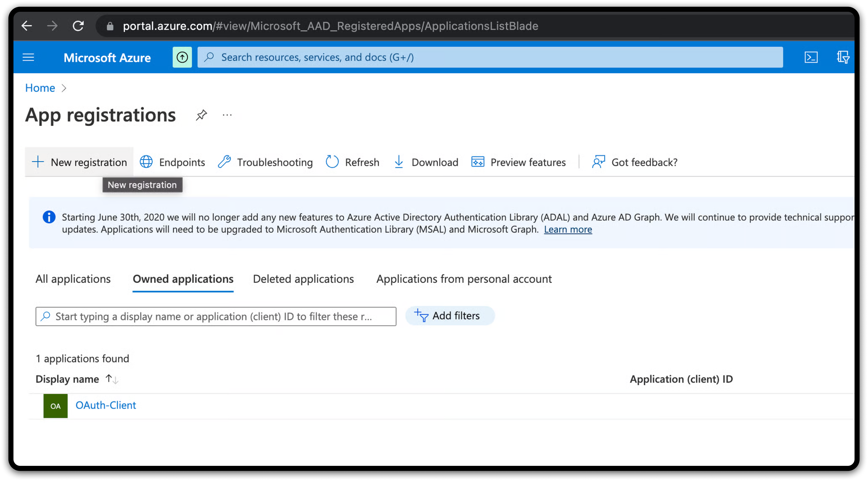Open the ellipsis more options menu

click(227, 115)
